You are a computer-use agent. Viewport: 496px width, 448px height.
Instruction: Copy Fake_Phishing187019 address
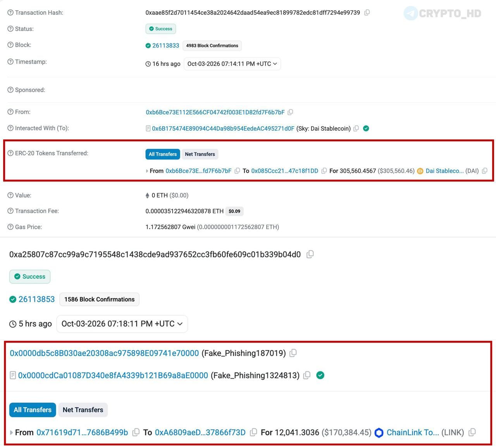[293, 353]
